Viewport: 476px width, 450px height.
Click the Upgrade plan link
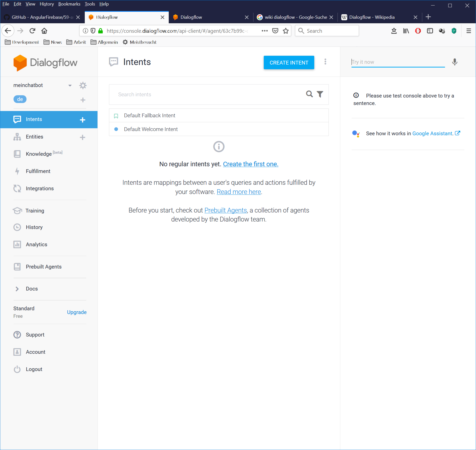(x=77, y=312)
